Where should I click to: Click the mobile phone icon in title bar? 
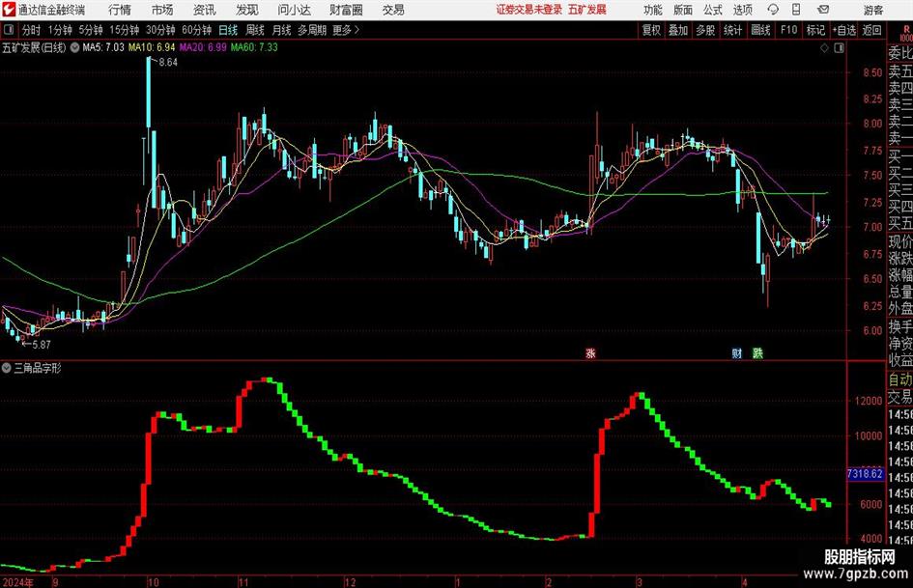796,10
